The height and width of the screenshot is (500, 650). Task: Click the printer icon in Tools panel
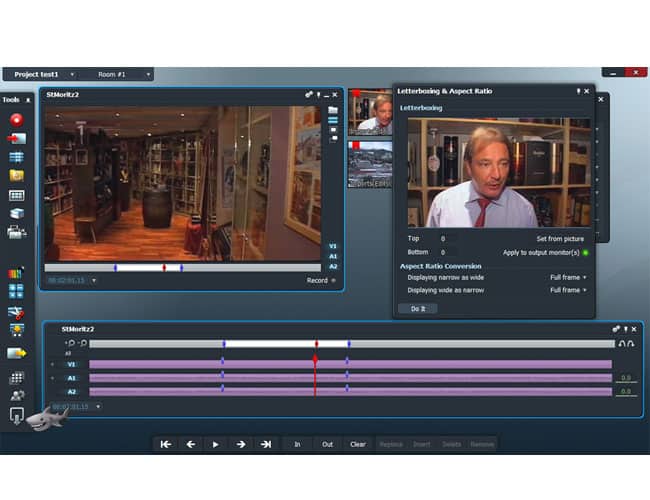16,232
